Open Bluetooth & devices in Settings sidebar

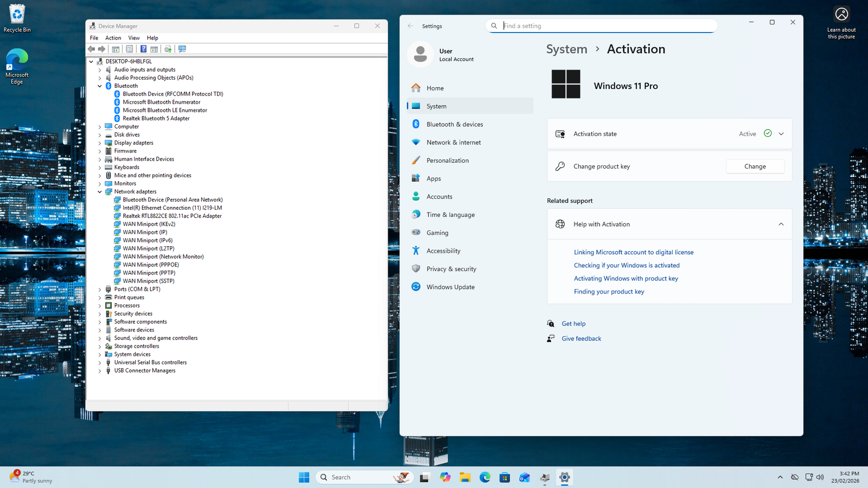click(455, 124)
